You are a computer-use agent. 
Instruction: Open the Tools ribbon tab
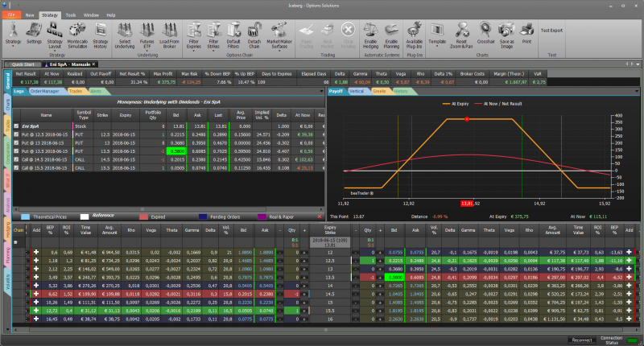(71, 15)
